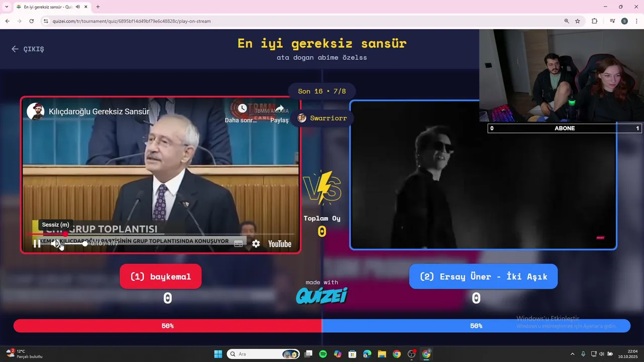The height and width of the screenshot is (362, 644).
Task: Open the browser extensions puzzle icon
Action: [x=595, y=21]
